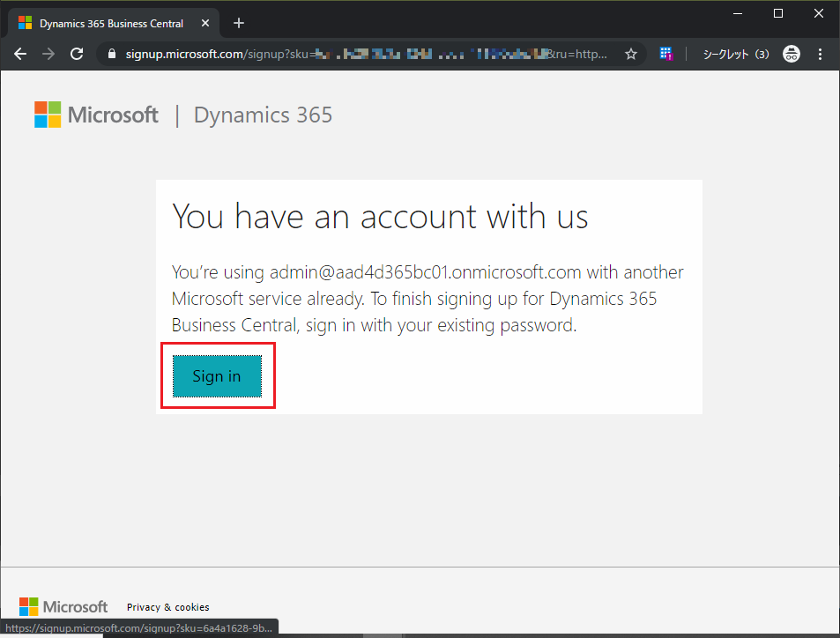Close the Dynamics 365 Business Central tab
The image size is (840, 638).
(205, 23)
